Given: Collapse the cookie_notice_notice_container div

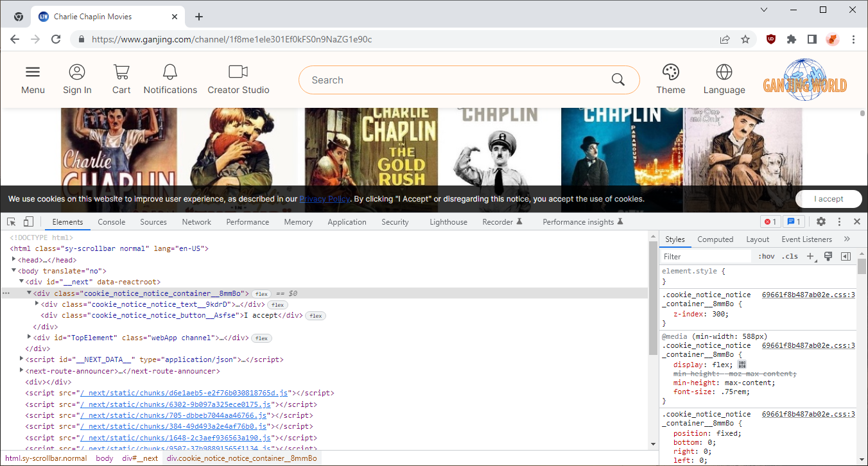Looking at the screenshot, I should (x=29, y=293).
